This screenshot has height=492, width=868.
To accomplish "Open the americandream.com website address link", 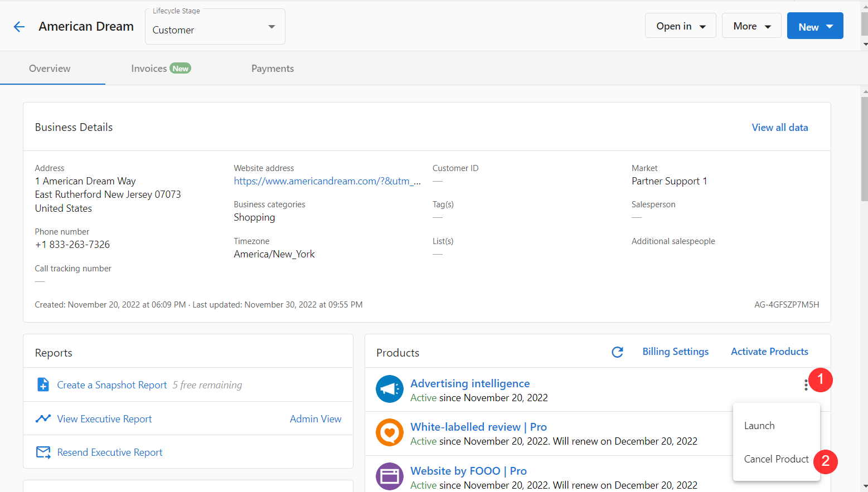I will pos(327,181).
